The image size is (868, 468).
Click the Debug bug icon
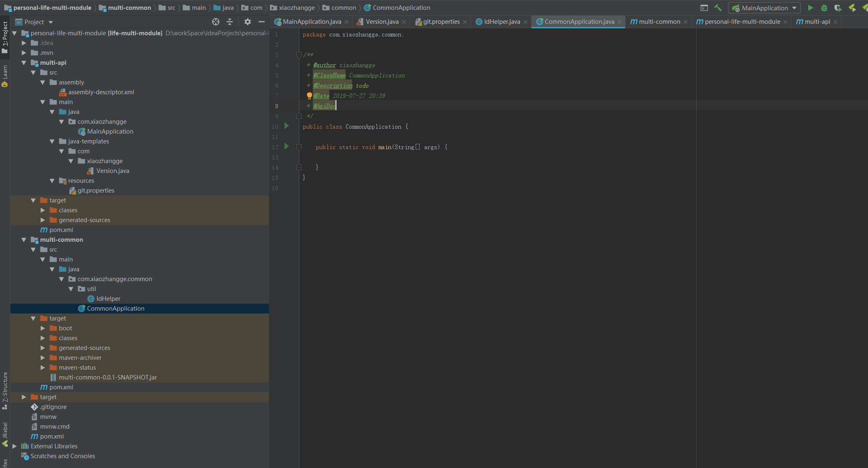point(824,8)
